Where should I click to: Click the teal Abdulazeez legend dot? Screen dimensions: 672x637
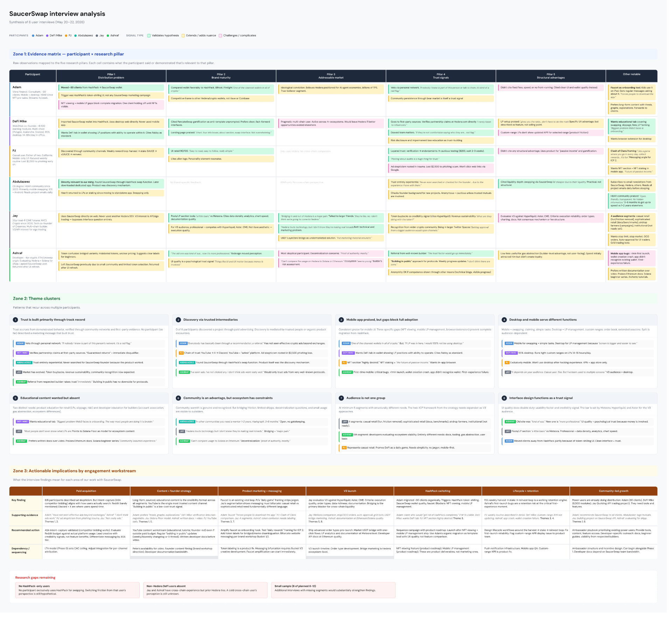(x=76, y=36)
